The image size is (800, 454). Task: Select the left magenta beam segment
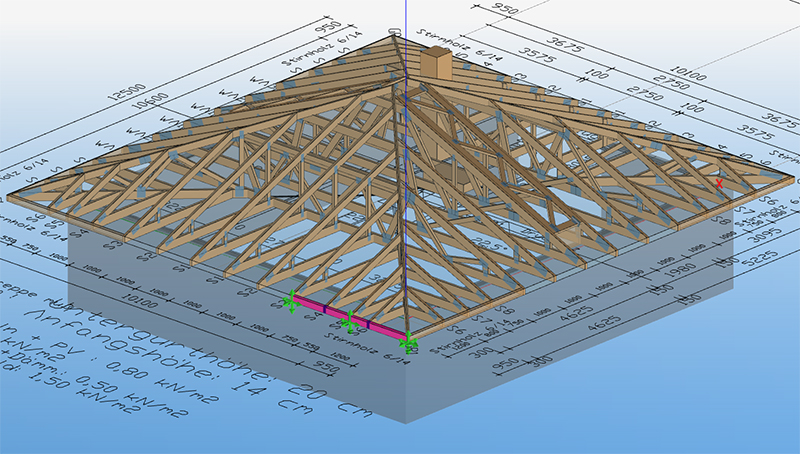click(309, 305)
